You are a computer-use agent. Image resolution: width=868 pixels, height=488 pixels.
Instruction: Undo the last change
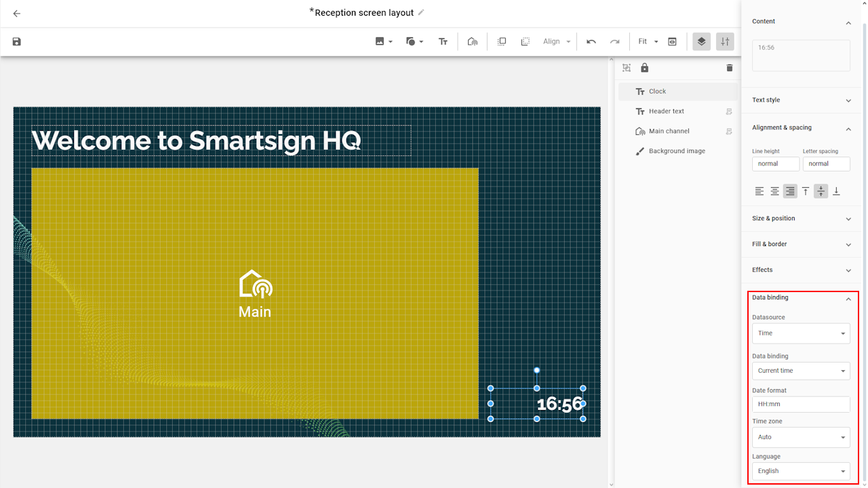(x=591, y=42)
